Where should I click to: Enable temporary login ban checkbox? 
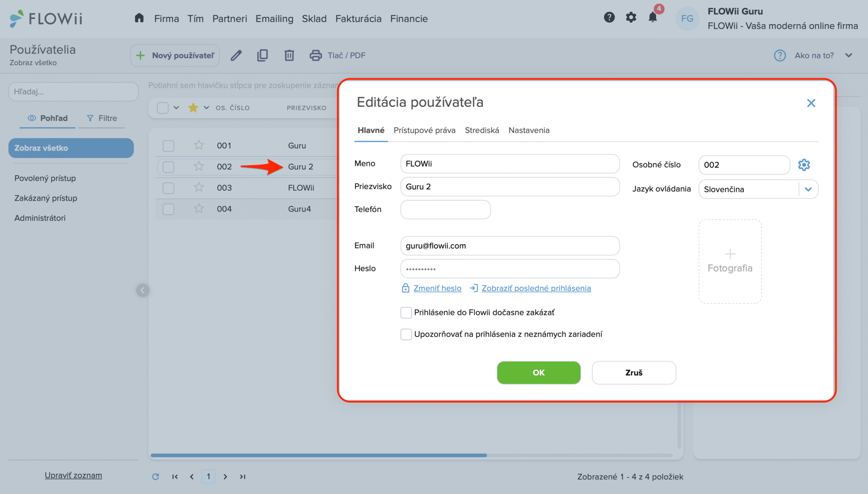[x=406, y=312]
